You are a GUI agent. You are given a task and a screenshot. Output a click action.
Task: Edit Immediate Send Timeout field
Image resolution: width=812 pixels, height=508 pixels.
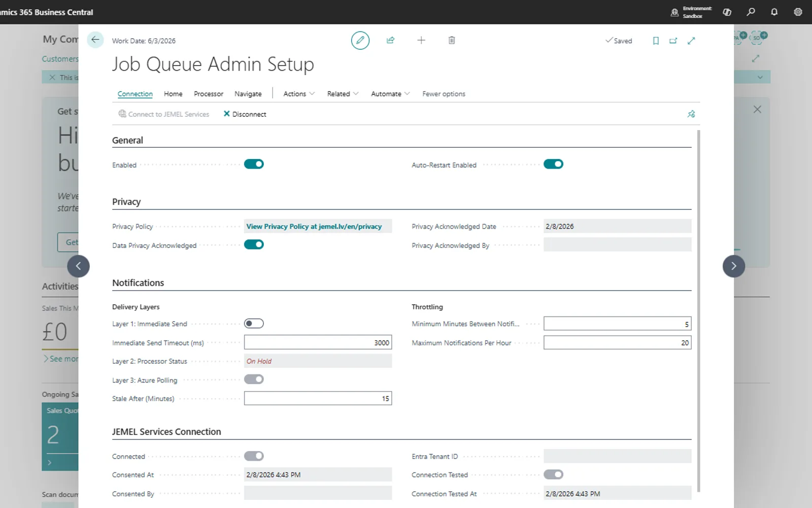tap(318, 343)
